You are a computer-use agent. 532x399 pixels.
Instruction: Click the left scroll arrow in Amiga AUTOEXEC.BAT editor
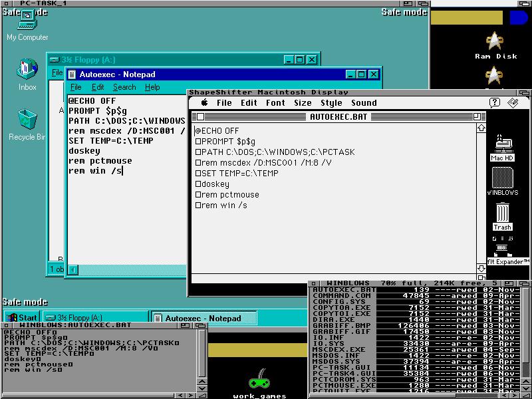(x=180, y=395)
